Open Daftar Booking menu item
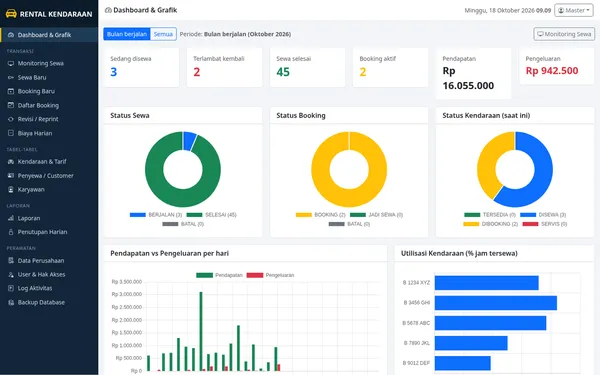 (x=49, y=105)
